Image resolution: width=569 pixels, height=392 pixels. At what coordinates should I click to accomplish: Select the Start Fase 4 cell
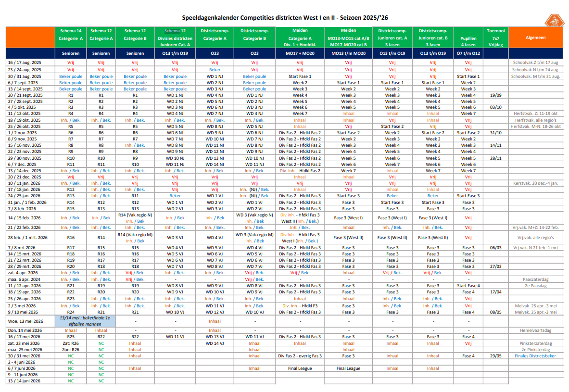coord(468,286)
